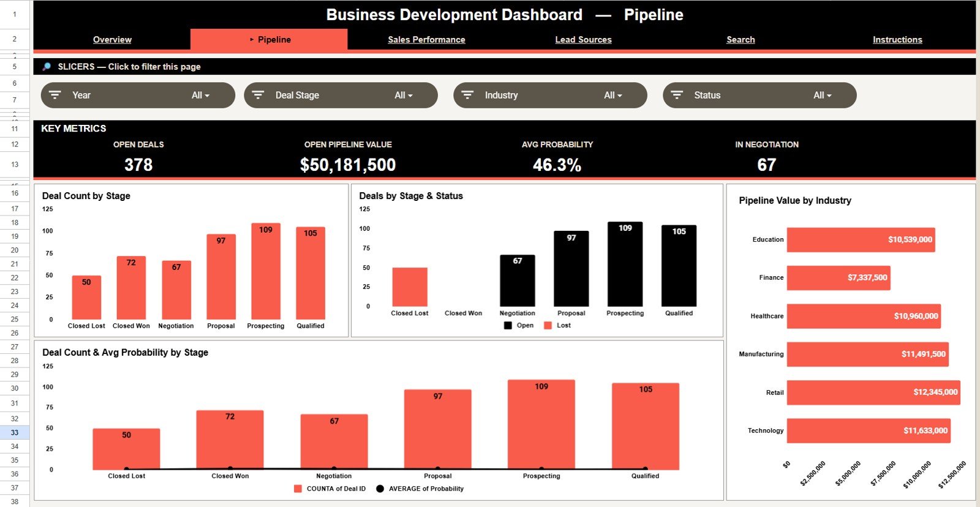This screenshot has width=980, height=507.
Task: Click the AVERAGE of Probability legend marker
Action: [380, 489]
